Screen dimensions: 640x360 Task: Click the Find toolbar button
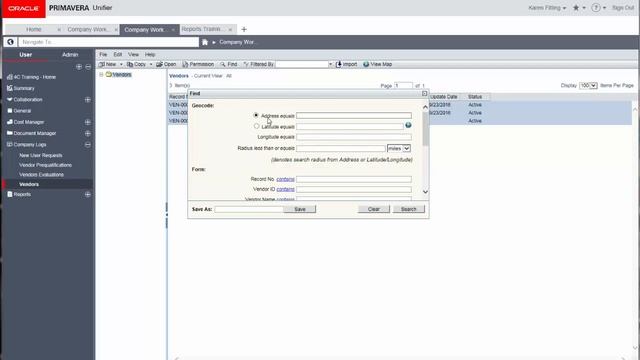tap(229, 64)
